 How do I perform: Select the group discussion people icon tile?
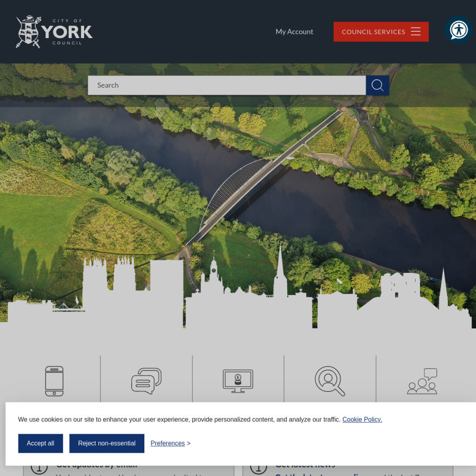click(x=422, y=381)
